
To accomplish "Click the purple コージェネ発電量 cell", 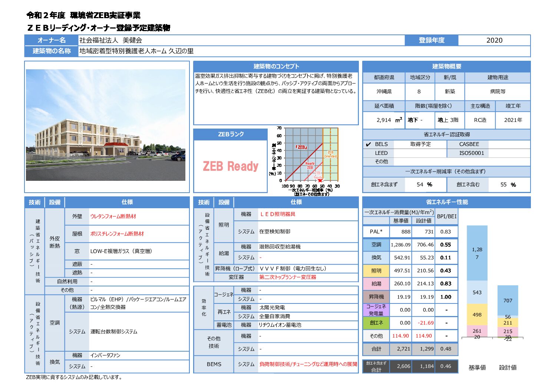I will tap(376, 310).
